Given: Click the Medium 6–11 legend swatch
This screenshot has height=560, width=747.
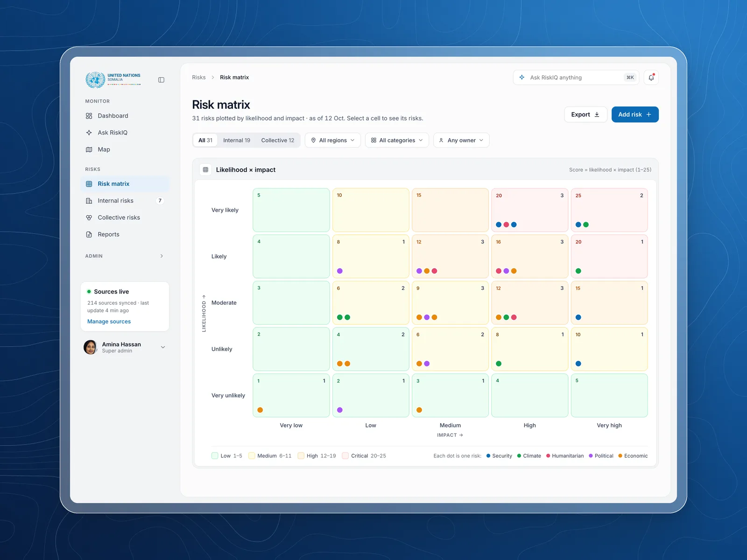Looking at the screenshot, I should 252,456.
